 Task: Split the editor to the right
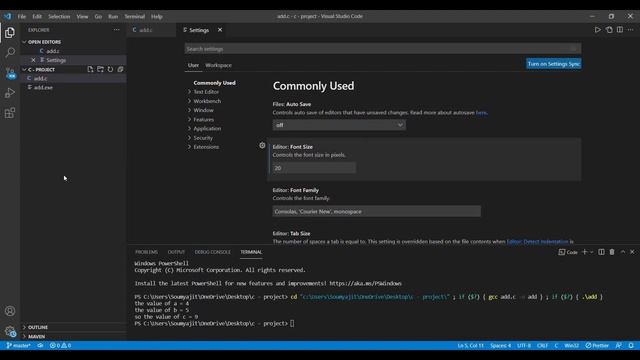(620, 30)
